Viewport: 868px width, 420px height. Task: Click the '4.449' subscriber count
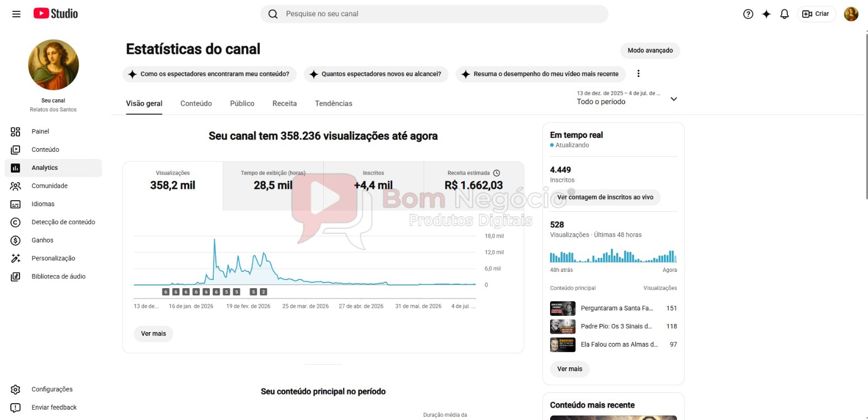pos(560,170)
